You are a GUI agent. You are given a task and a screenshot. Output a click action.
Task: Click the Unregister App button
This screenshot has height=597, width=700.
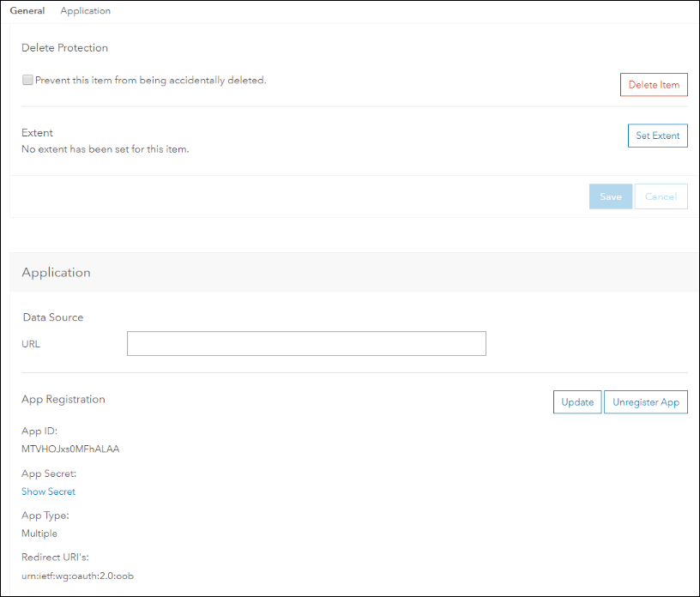[646, 402]
